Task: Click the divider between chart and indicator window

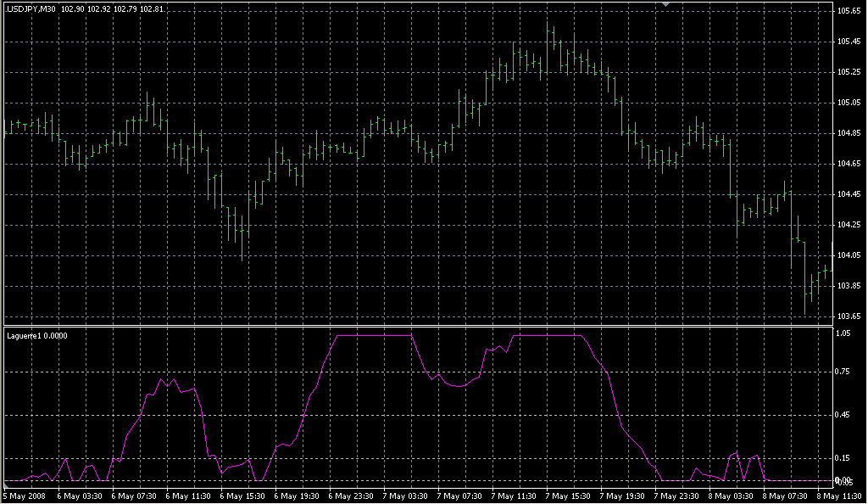Action: [415, 325]
